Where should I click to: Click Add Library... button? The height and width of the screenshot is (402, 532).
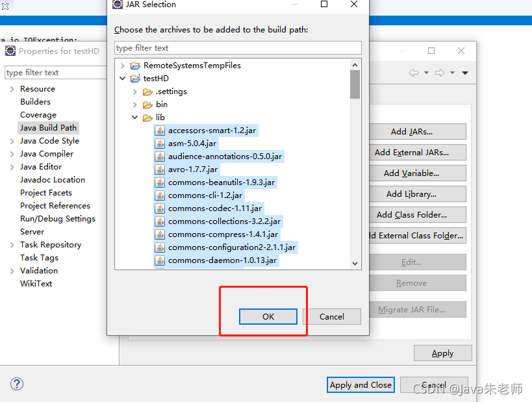click(x=417, y=194)
